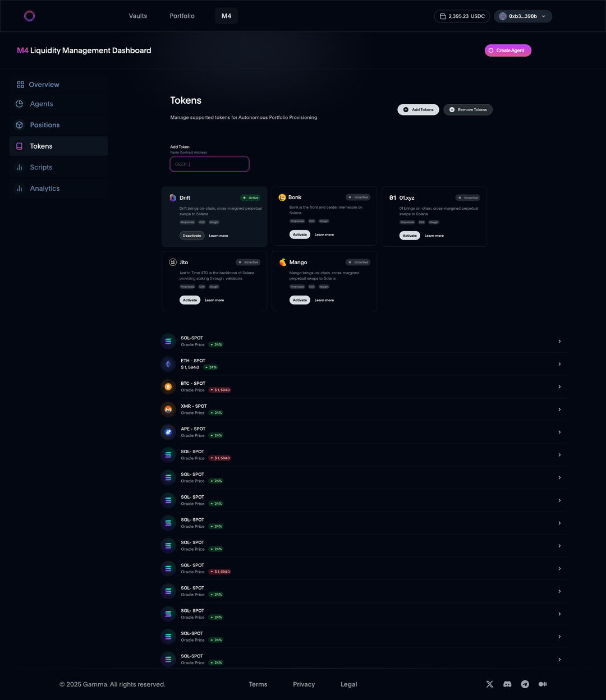Screen dimensions: 606x700
Task: Click the wallet avatar icon for 0xb3...390b
Action: click(x=503, y=16)
